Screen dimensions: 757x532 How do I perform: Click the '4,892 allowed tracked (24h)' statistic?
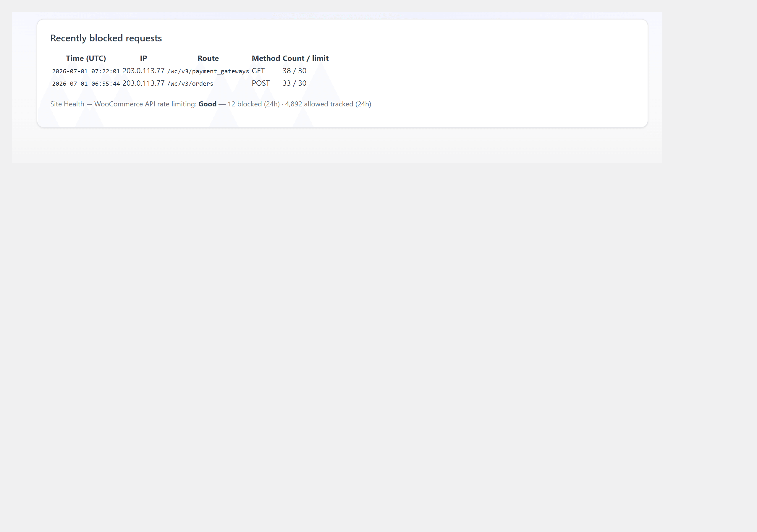(x=328, y=104)
